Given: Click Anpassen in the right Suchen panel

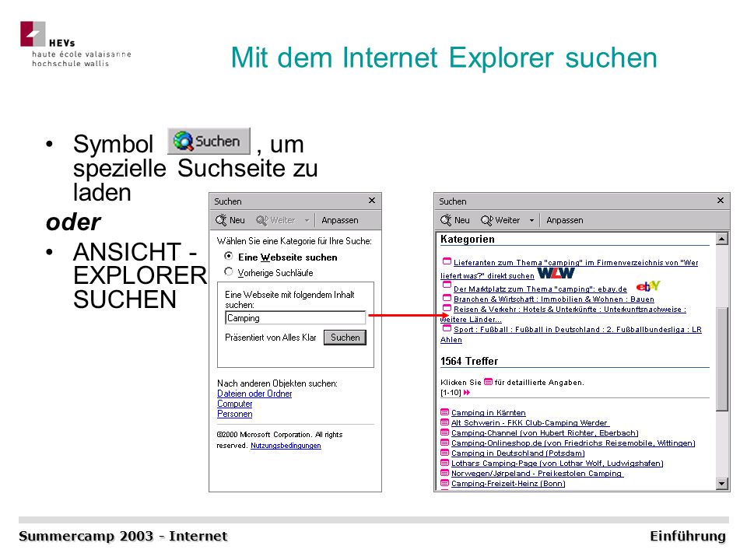Looking at the screenshot, I should [x=565, y=220].
